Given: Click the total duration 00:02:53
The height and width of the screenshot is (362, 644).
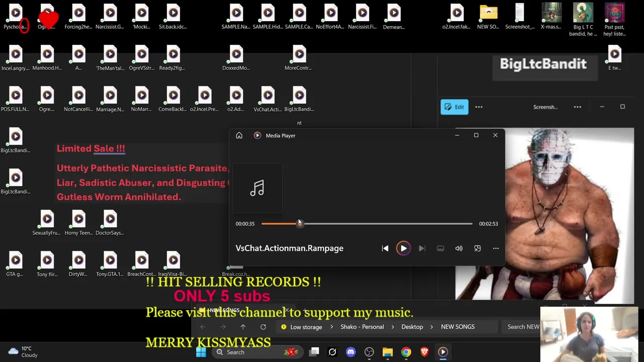Looking at the screenshot, I should [489, 224].
